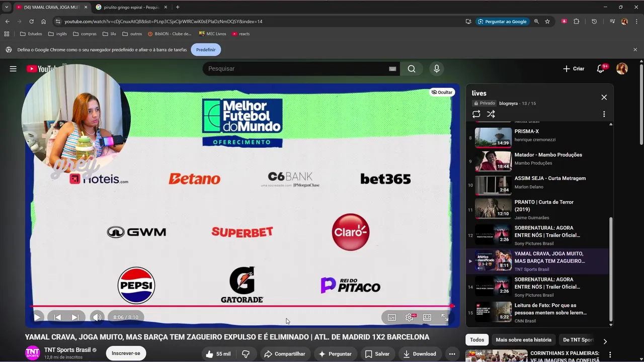644x362 pixels.
Task: Click the YouTube search magnifier button
Action: click(x=412, y=69)
